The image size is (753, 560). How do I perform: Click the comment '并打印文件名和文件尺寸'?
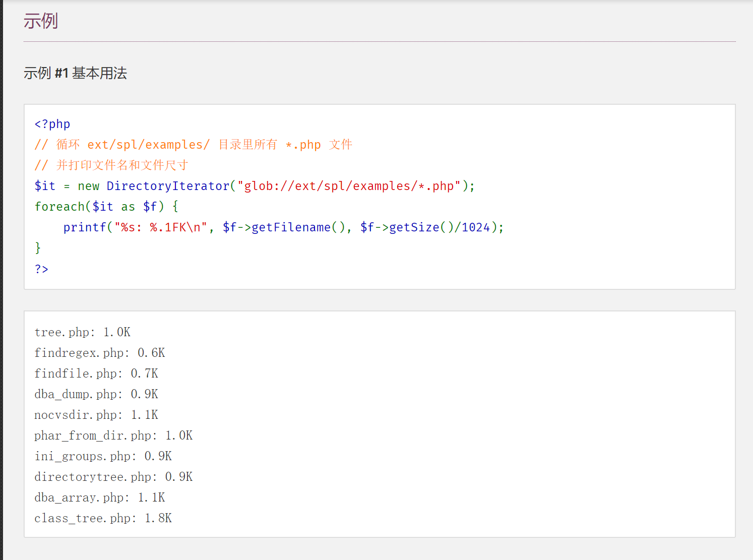coord(111,165)
